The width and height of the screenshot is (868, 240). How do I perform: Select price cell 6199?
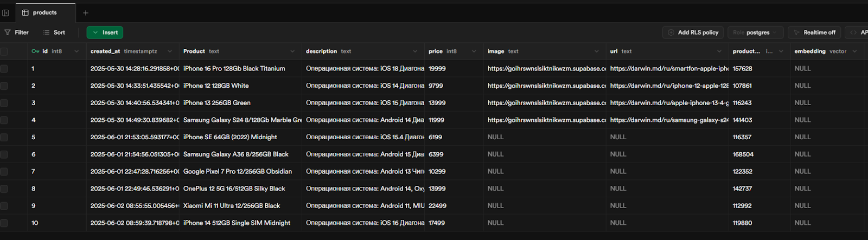[454, 137]
